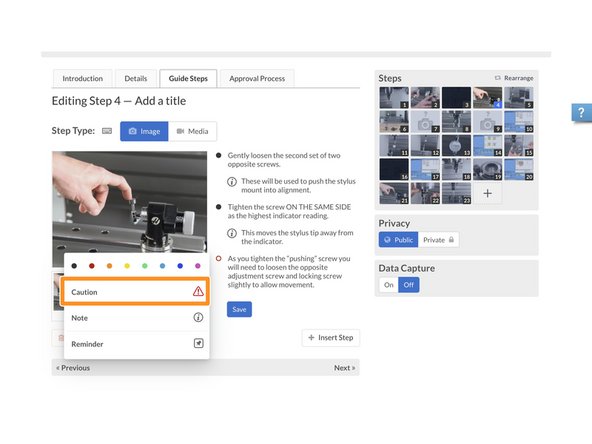This screenshot has width=592, height=444.
Task: Set privacy to Private
Action: click(x=438, y=240)
